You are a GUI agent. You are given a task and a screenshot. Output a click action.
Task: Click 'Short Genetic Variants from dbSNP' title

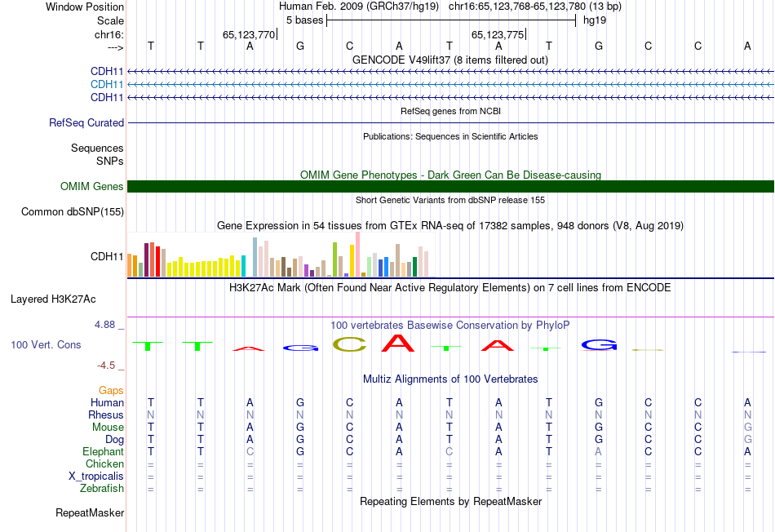tap(450, 200)
